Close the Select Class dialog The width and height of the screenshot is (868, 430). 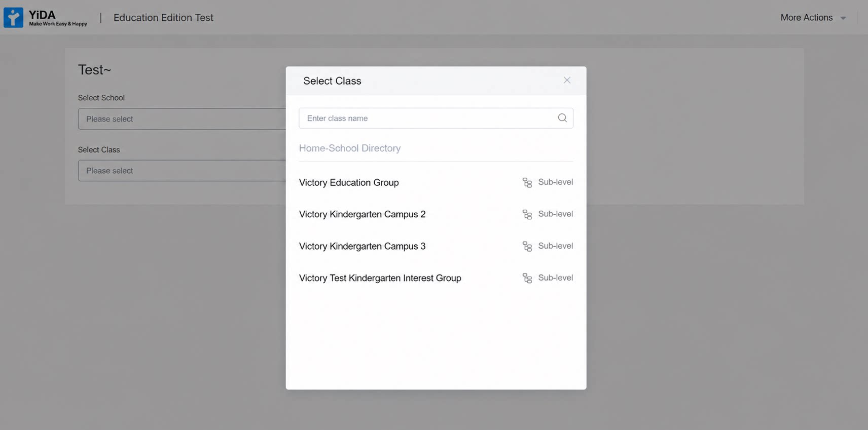tap(567, 80)
